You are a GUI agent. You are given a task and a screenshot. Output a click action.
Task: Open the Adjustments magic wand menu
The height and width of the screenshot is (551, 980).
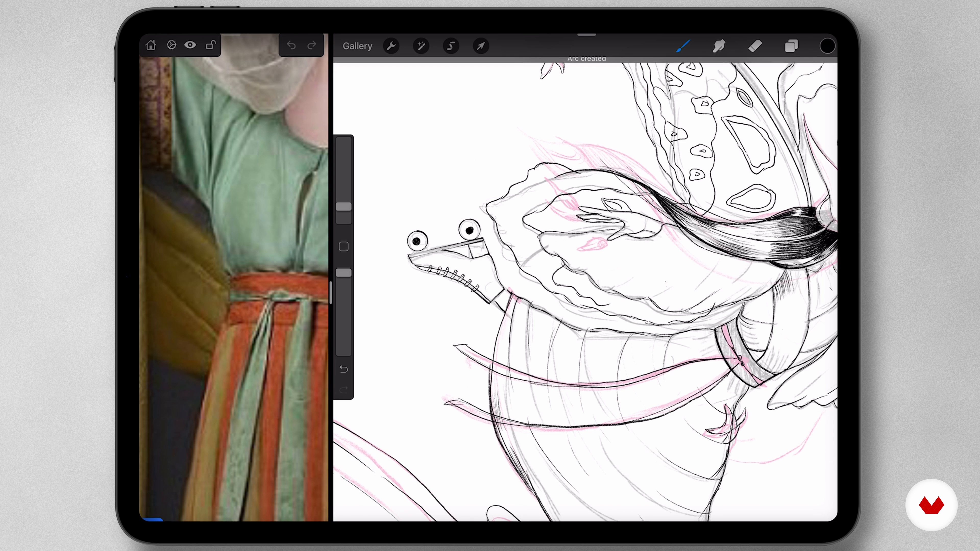421,46
